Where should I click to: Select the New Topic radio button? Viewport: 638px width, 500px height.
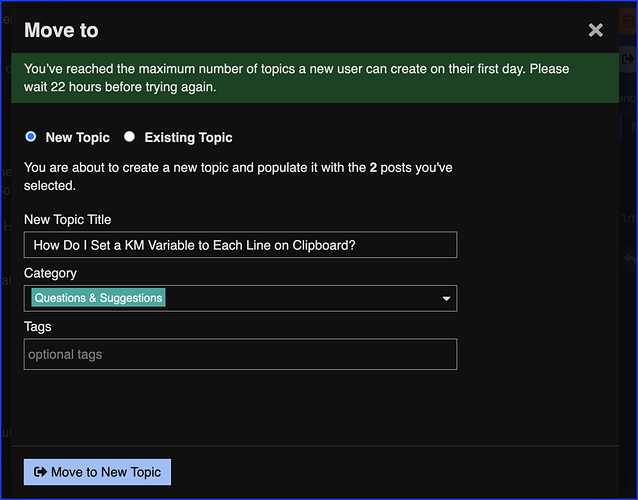point(31,137)
